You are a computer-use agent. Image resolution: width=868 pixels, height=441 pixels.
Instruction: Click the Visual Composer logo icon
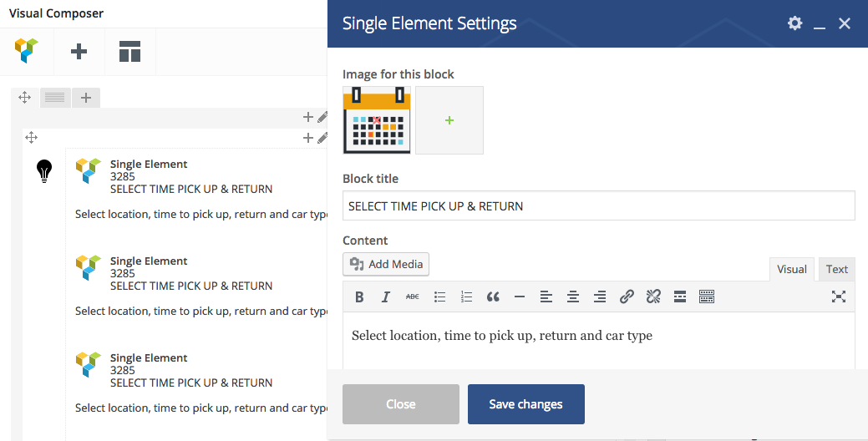pos(27,52)
